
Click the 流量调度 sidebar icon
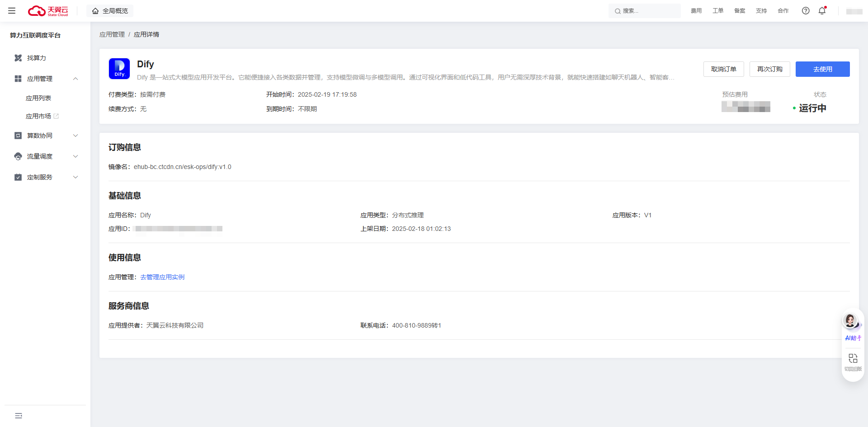[18, 156]
